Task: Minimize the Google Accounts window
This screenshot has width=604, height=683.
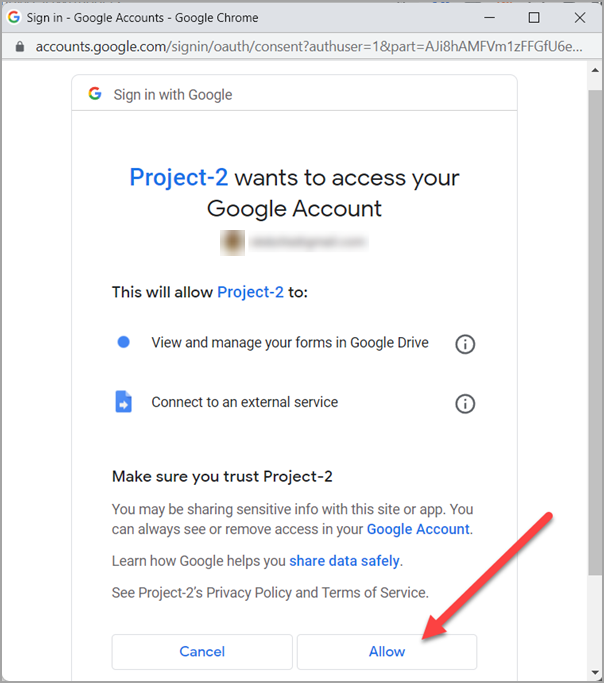Action: 489,17
